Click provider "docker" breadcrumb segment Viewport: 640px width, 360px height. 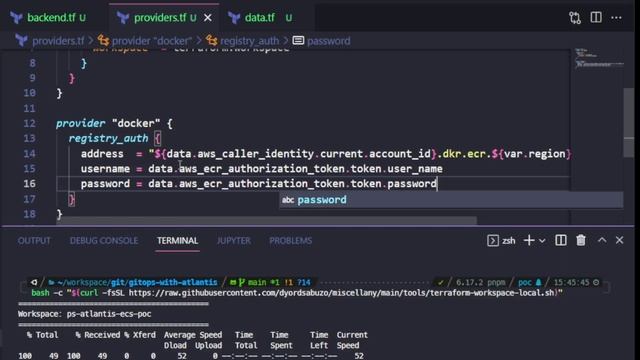[x=151, y=41]
